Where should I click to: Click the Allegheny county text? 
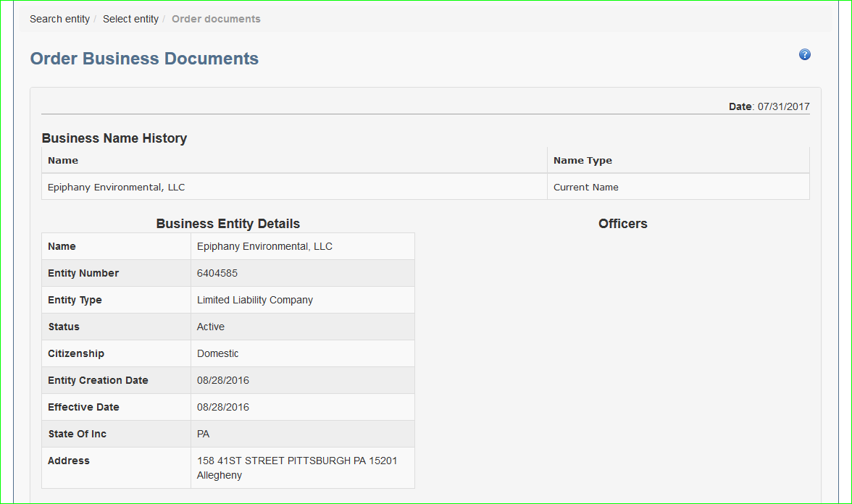point(220,475)
